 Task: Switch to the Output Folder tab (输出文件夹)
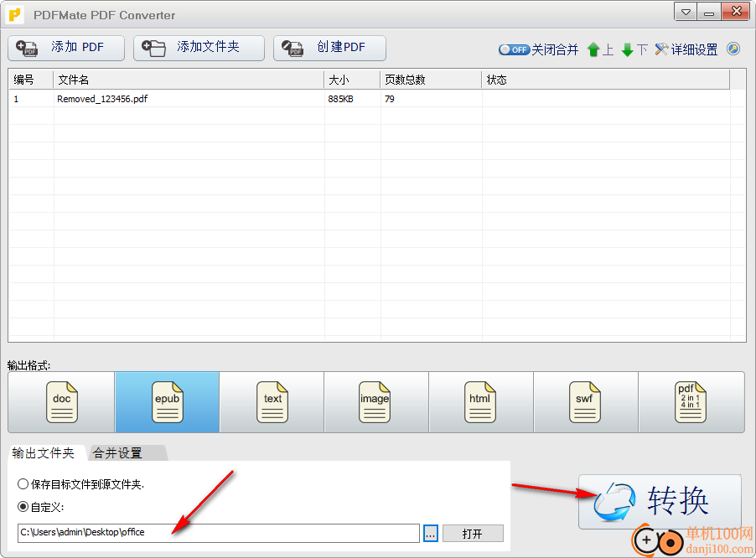click(44, 453)
